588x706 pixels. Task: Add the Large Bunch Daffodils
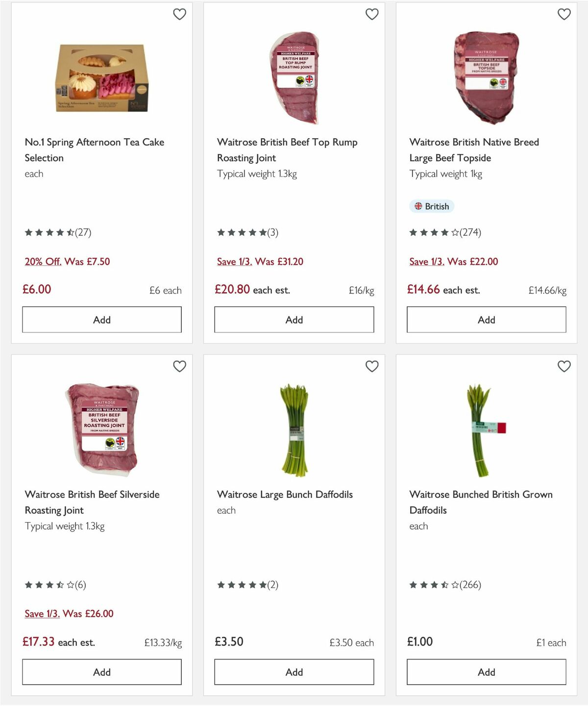pos(294,672)
